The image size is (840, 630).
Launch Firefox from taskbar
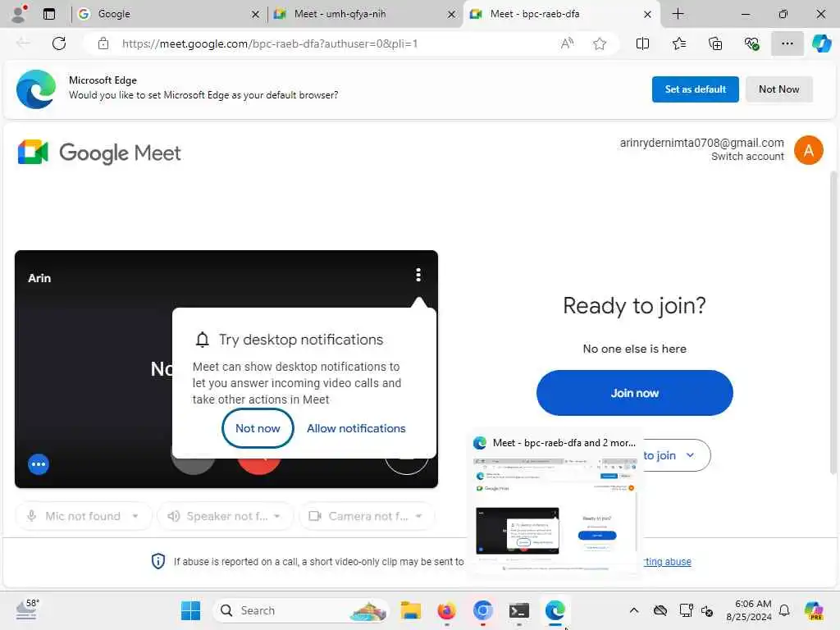(447, 610)
